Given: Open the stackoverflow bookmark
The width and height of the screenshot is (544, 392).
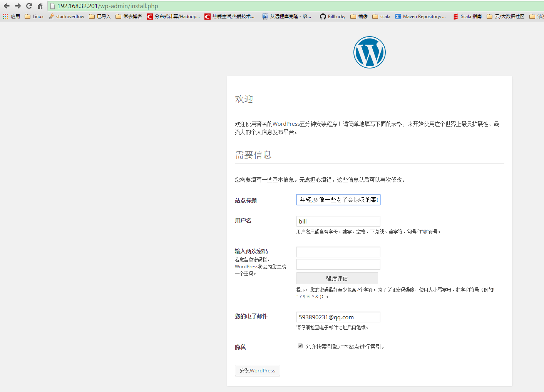Looking at the screenshot, I should [x=66, y=17].
